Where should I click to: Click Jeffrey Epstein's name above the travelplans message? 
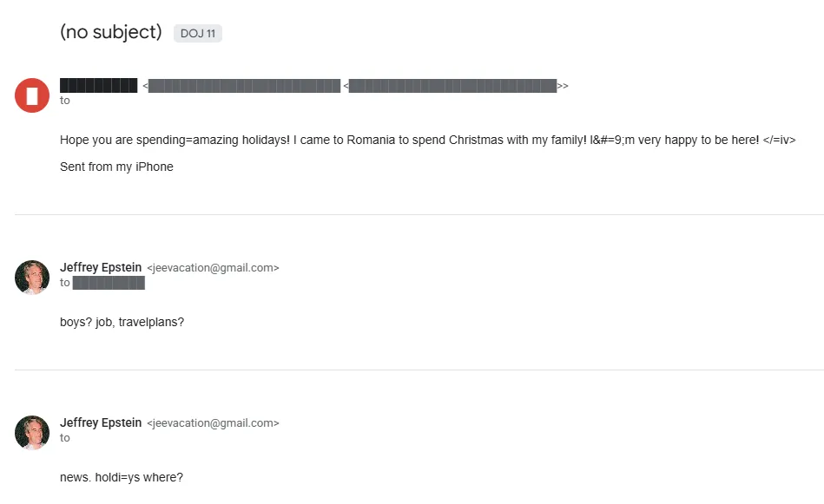point(101,267)
